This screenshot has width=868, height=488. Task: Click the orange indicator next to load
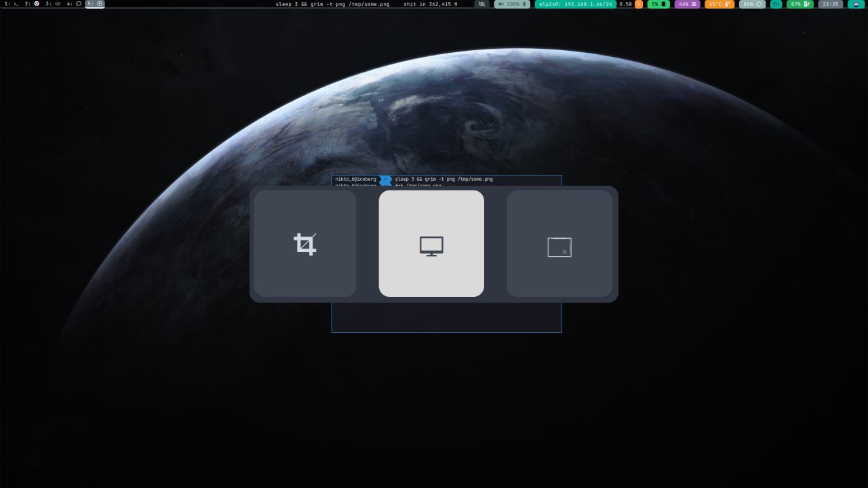pos(639,4)
